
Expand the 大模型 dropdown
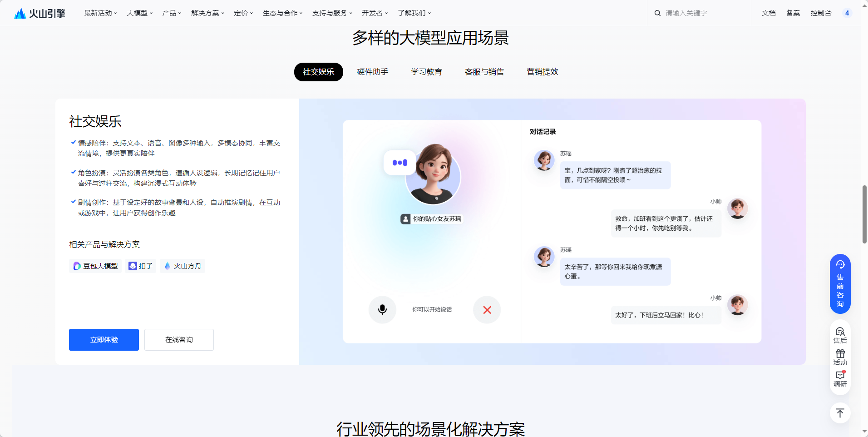click(x=139, y=13)
